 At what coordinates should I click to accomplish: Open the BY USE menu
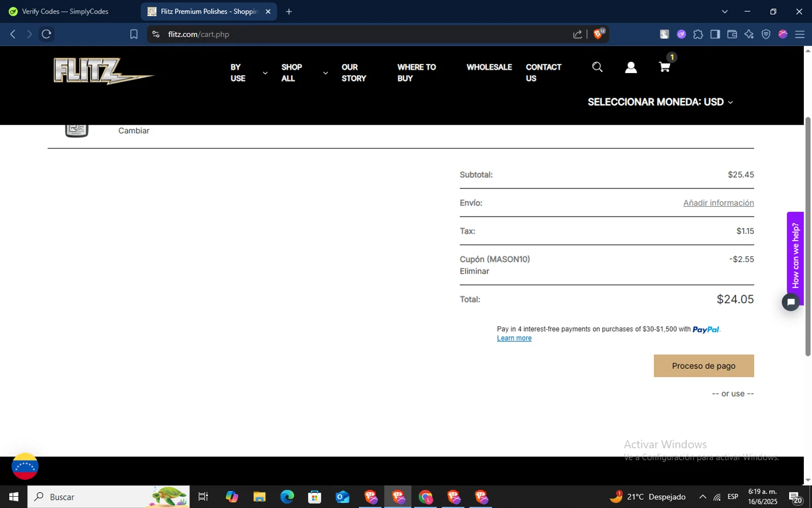pos(238,73)
